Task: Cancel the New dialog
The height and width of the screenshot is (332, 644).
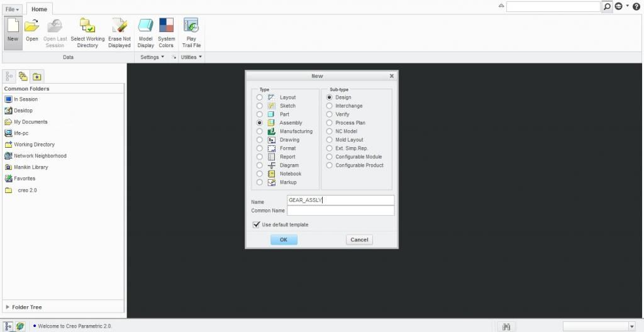Action: click(359, 240)
